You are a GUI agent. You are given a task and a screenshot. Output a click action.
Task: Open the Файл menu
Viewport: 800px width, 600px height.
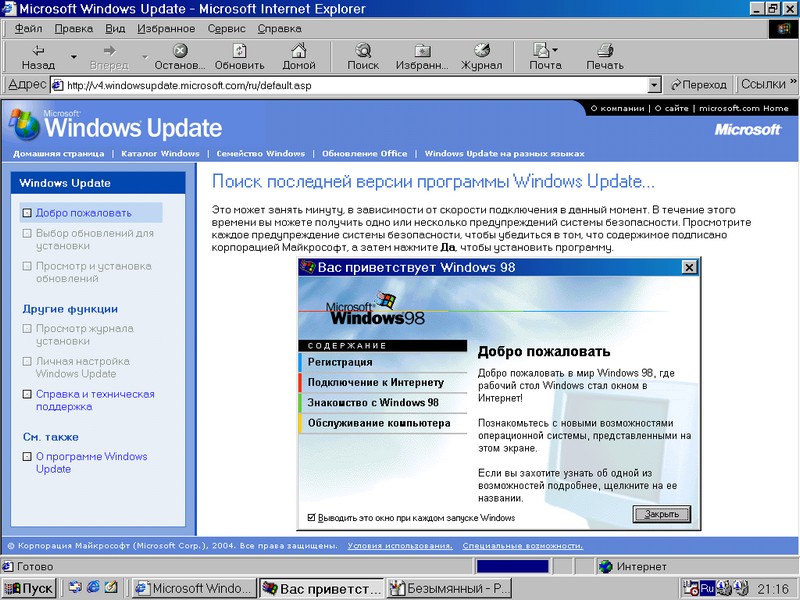pos(28,29)
